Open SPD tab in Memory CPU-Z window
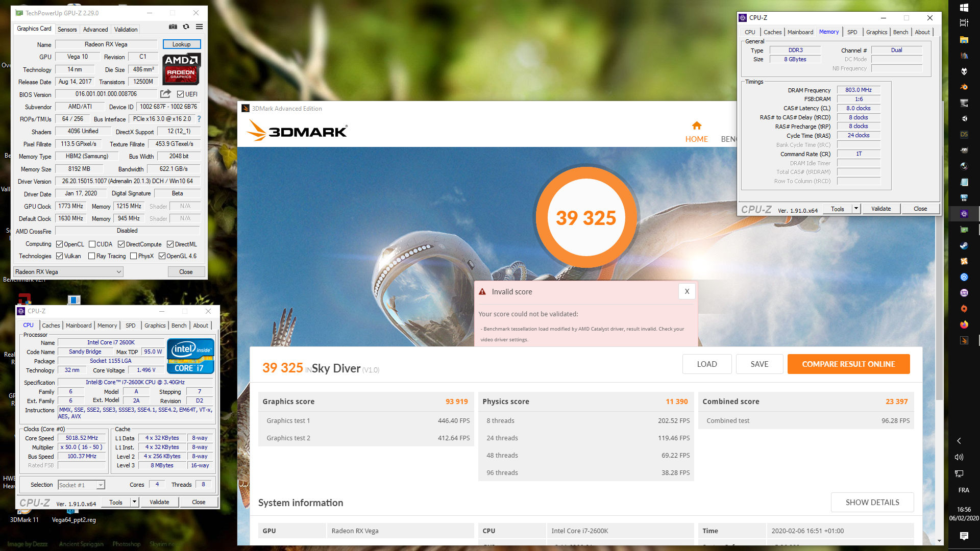Image resolution: width=980 pixels, height=551 pixels. (852, 32)
